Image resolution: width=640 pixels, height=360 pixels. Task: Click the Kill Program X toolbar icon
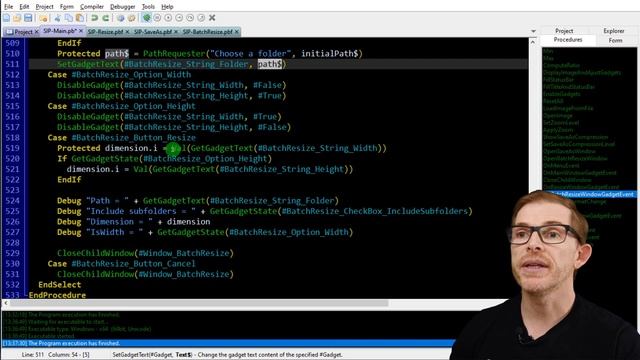pyautogui.click(x=212, y=18)
